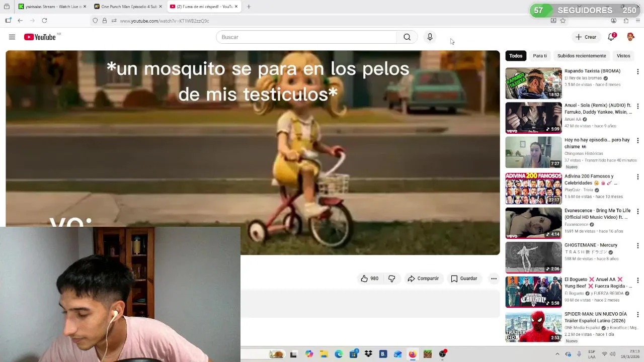
Task: Click the Crear button
Action: (586, 37)
